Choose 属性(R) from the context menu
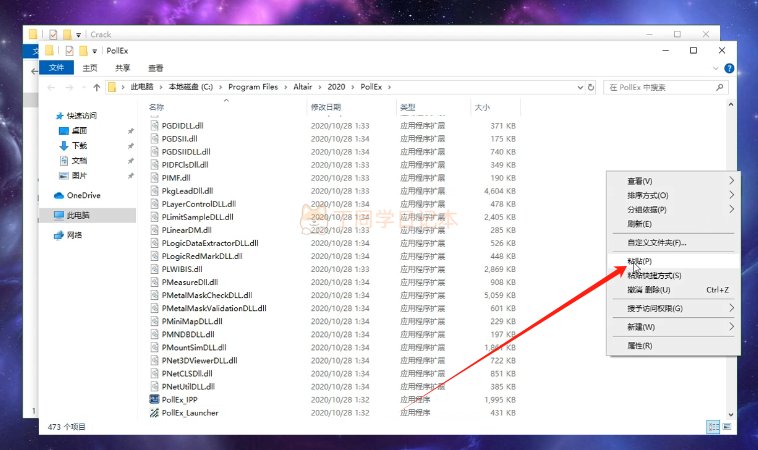The height and width of the screenshot is (450, 758). pyautogui.click(x=673, y=346)
